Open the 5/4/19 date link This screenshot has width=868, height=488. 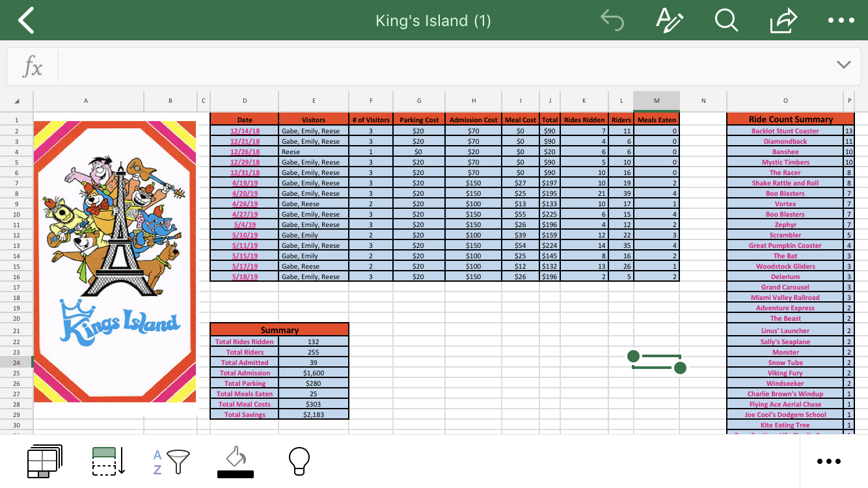click(245, 224)
